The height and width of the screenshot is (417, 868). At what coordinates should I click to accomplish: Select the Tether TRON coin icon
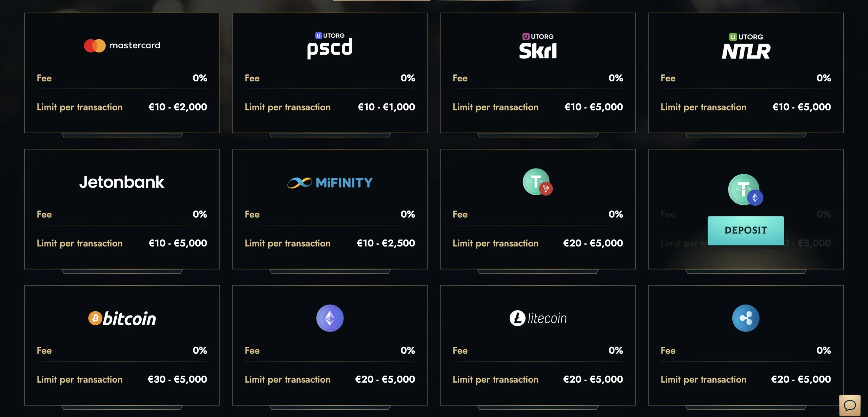(x=538, y=182)
